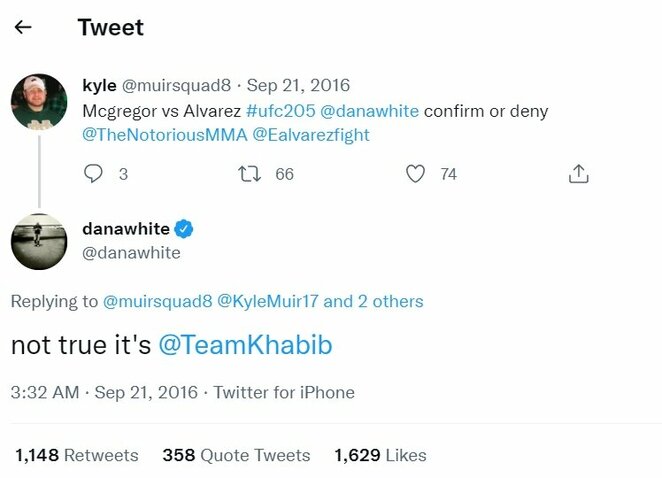The width and height of the screenshot is (662, 478).
Task: Click @KyleMuir17 in the Replying to line
Action: coord(268,301)
